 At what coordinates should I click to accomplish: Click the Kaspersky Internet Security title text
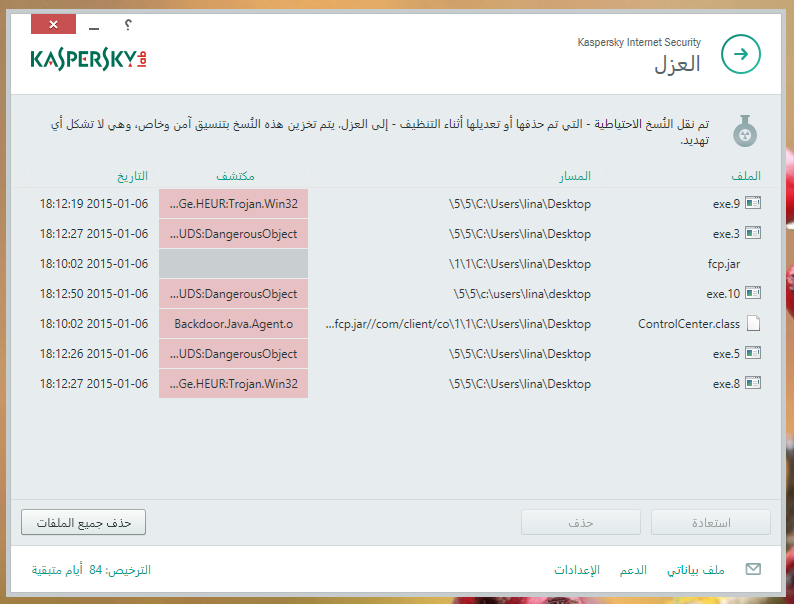pyautogui.click(x=639, y=42)
